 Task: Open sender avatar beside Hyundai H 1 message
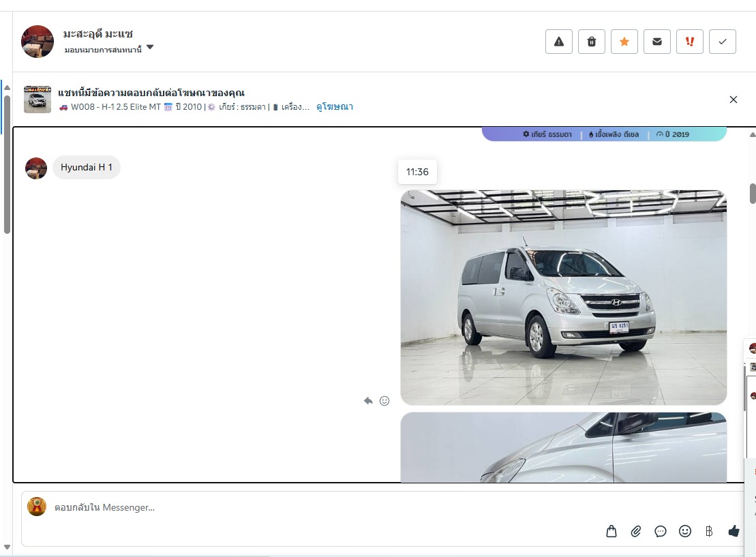pyautogui.click(x=36, y=168)
